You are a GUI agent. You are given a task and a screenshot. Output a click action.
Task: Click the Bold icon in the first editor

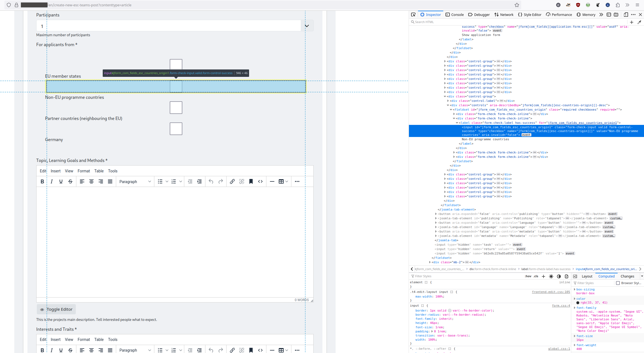coord(42,181)
